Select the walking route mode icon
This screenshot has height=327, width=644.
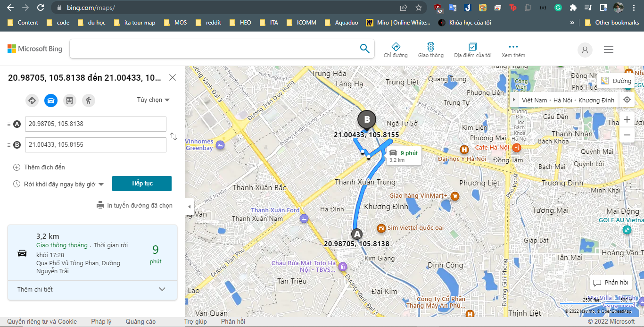[x=89, y=100]
